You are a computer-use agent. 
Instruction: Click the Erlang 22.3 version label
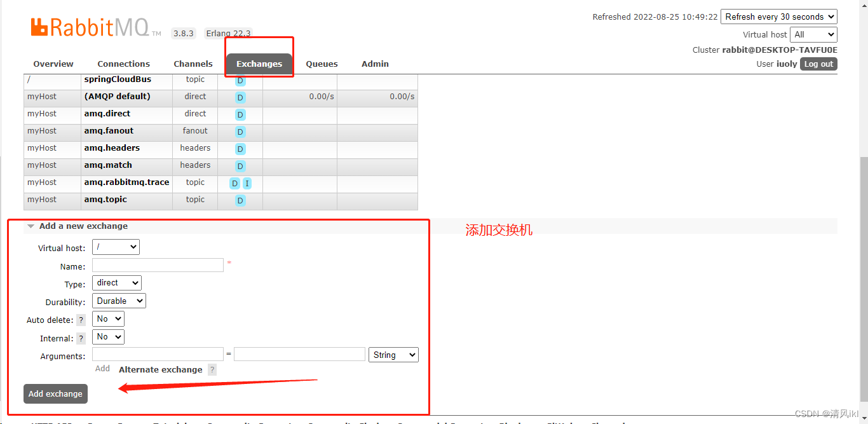tap(228, 33)
